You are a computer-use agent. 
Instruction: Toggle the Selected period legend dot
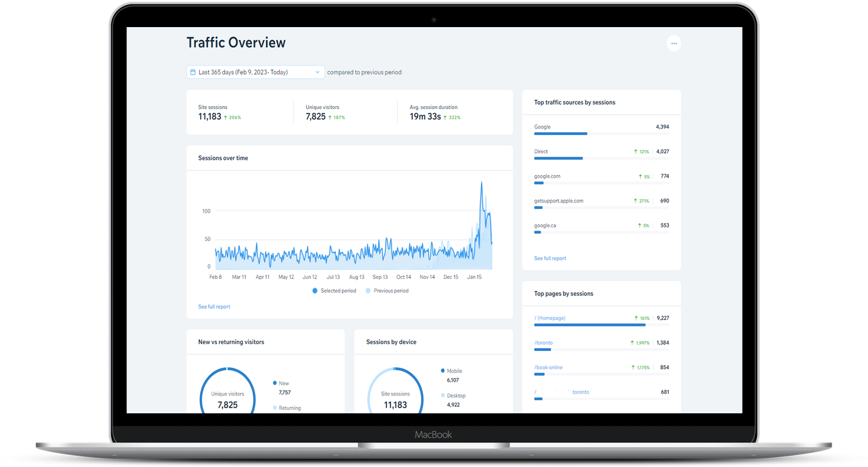click(315, 291)
